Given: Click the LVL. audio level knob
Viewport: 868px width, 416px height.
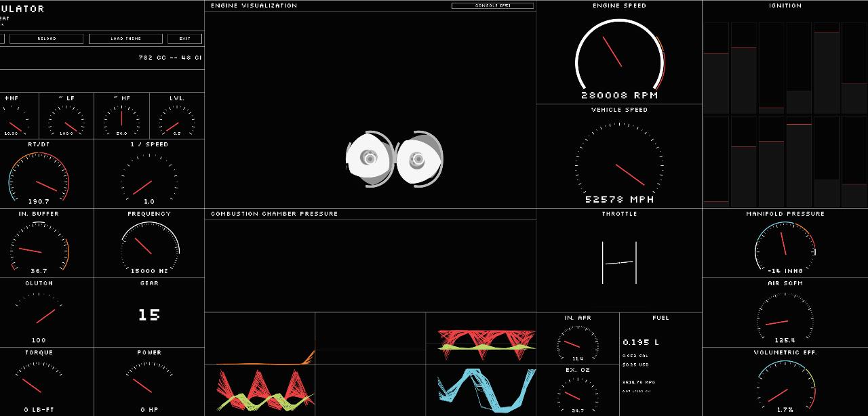Looking at the screenshot, I should coord(176,121).
